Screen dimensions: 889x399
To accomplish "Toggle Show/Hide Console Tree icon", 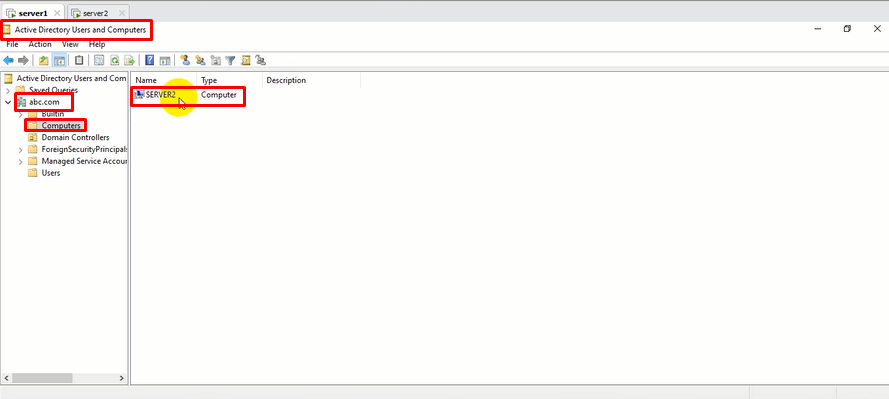I will coord(59,60).
